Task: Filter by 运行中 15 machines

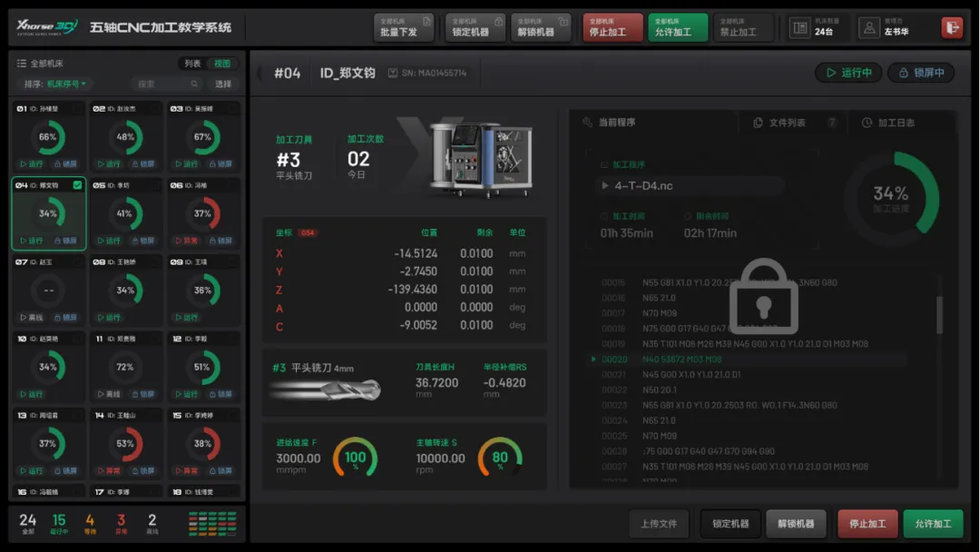Action: [x=59, y=524]
